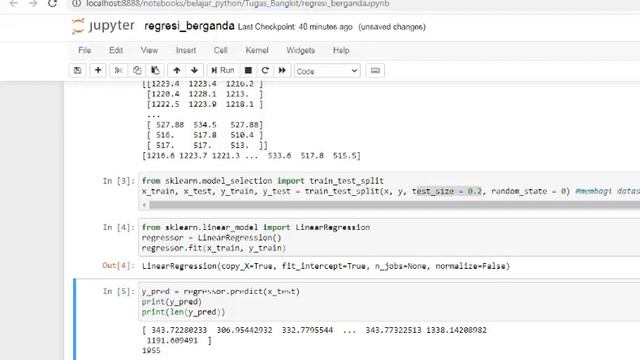Image resolution: width=640 pixels, height=360 pixels.
Task: Save notebook with the floppy disk icon
Action: pos(78,71)
